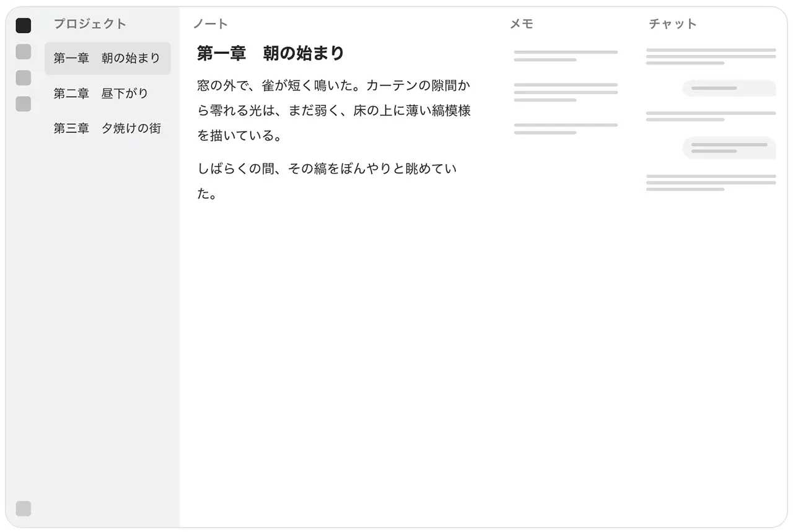Click the topmost chat message placeholder

point(711,56)
